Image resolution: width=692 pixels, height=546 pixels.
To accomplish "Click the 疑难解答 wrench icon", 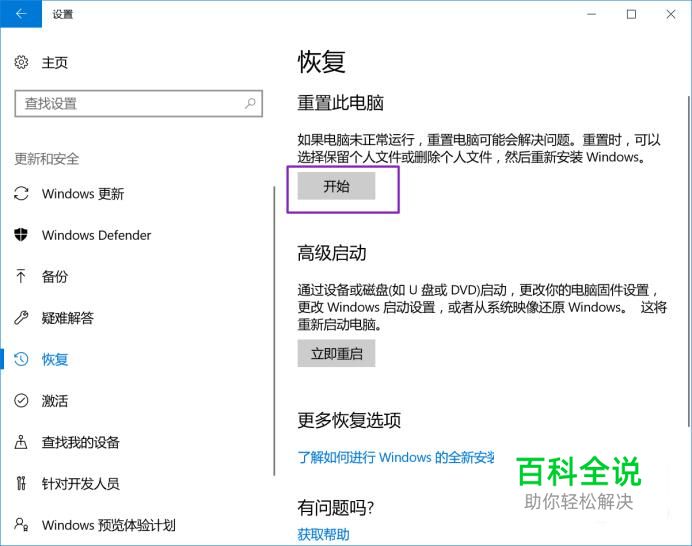I will click(21, 317).
